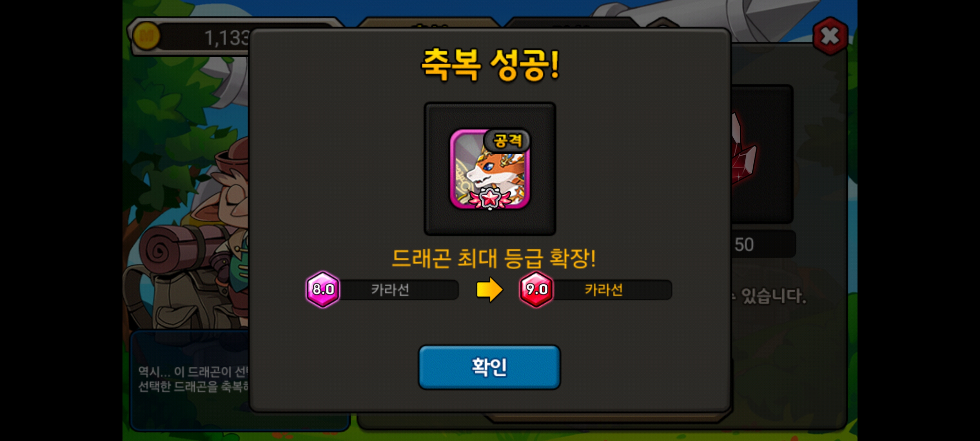The image size is (980, 441).
Task: Tap the orange 카라선 name label
Action: tap(603, 290)
